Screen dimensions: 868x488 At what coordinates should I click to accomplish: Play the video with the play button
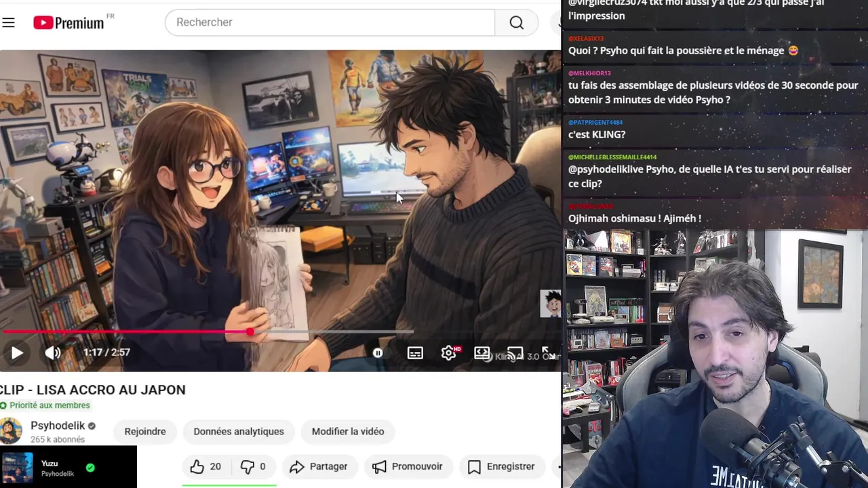17,352
